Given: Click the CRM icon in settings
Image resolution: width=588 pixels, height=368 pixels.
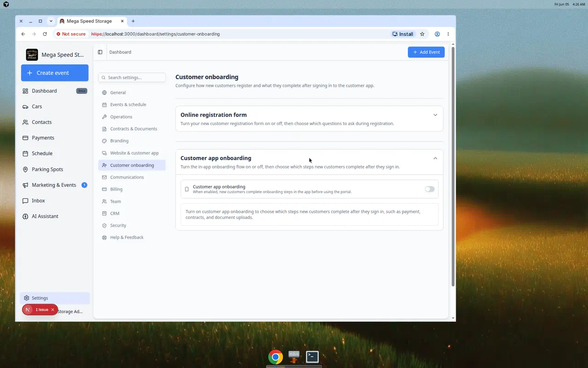Looking at the screenshot, I should (104, 213).
